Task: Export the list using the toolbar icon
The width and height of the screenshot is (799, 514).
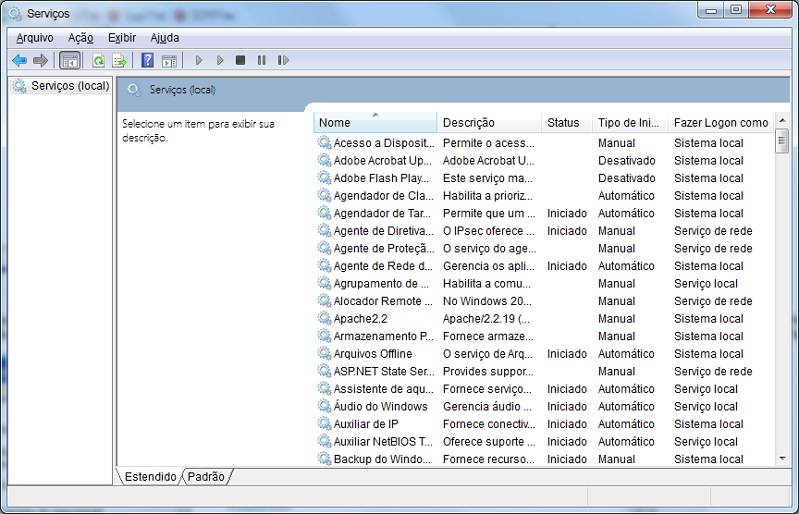Action: 119,61
